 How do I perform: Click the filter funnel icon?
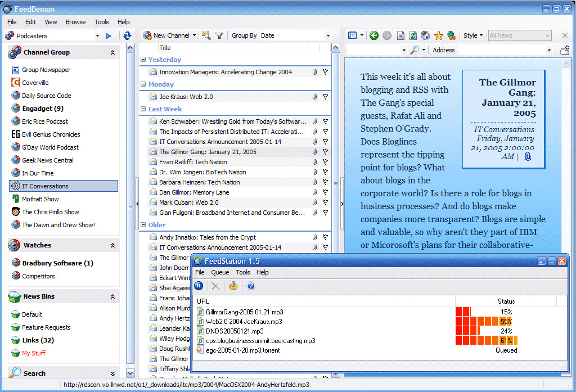tap(219, 35)
